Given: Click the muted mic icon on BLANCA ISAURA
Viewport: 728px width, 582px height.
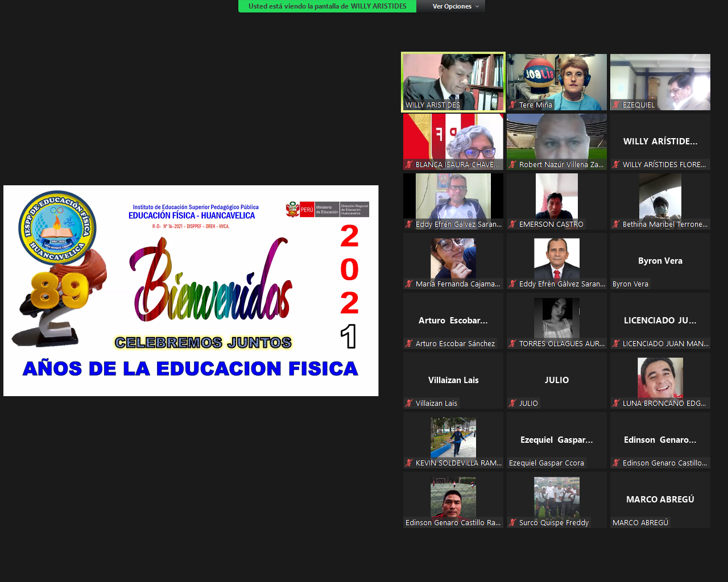Looking at the screenshot, I should 409,165.
